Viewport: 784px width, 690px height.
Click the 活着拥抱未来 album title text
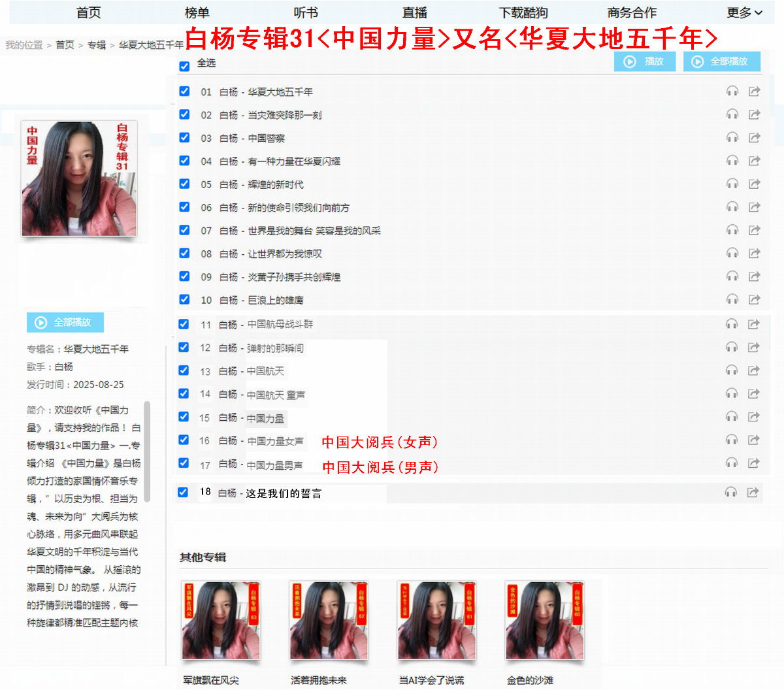(x=319, y=680)
